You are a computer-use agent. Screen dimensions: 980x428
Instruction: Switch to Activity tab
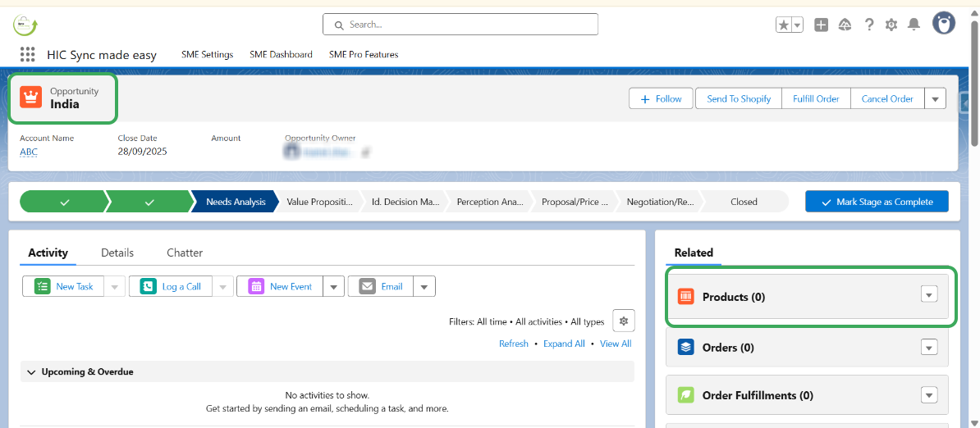click(x=48, y=253)
